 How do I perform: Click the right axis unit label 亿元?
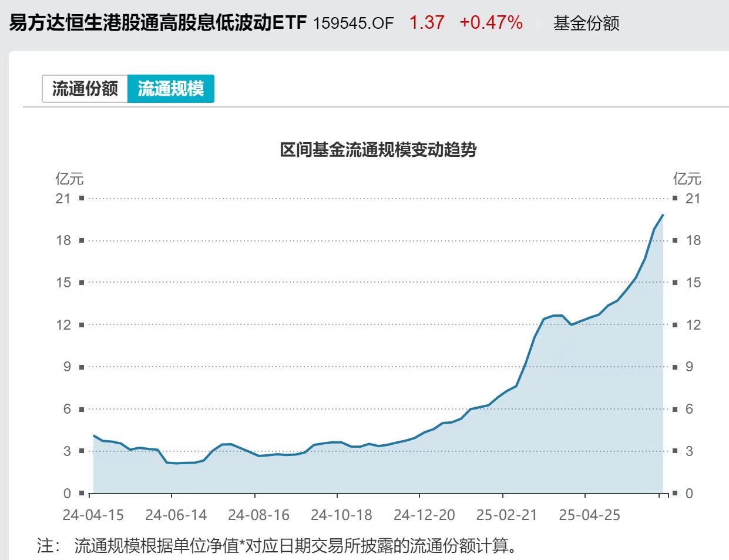pos(687,179)
